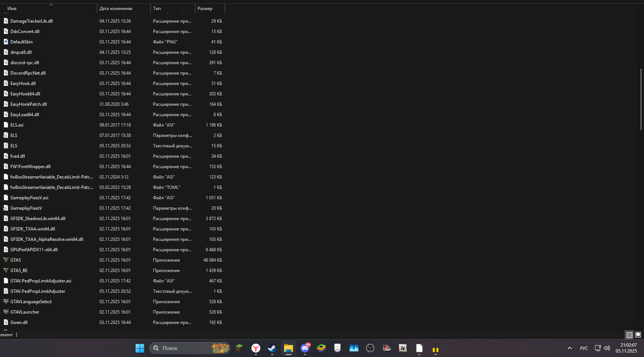The width and height of the screenshot is (644, 357).
Task: Open the blank white file taskbar app
Action: click(419, 348)
